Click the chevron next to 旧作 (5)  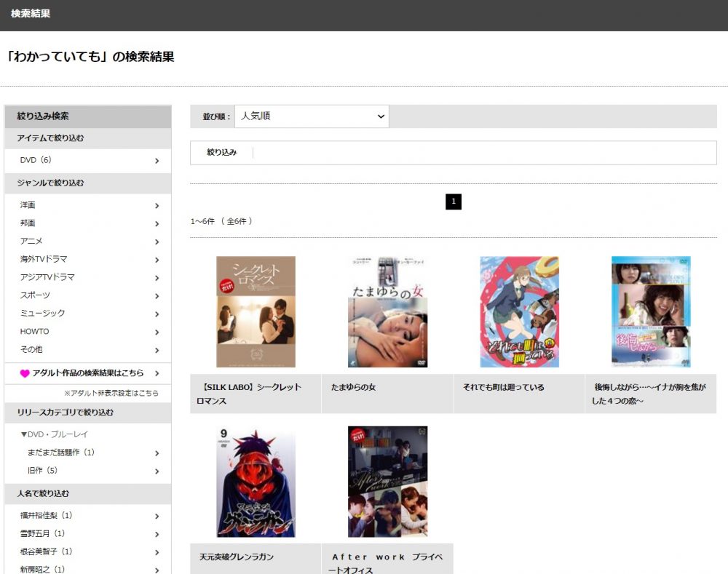[157, 471]
